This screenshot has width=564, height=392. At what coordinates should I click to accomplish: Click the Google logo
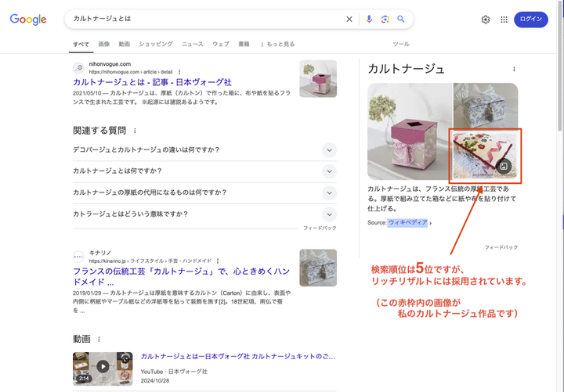28,19
